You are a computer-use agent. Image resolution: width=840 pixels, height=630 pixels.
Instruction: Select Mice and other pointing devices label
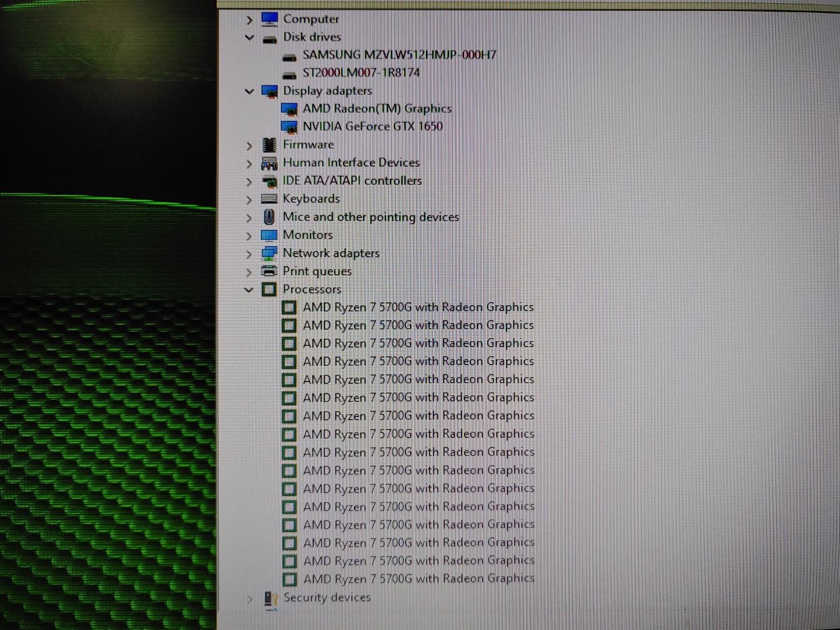click(371, 217)
